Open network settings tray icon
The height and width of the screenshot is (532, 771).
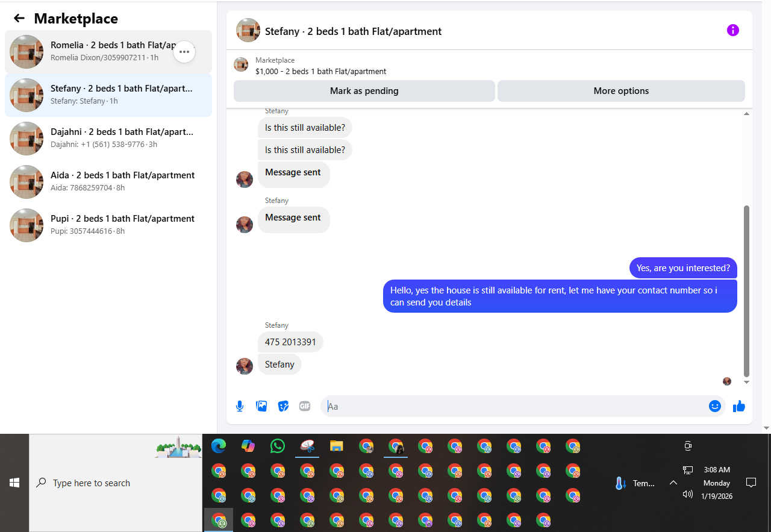pos(688,470)
